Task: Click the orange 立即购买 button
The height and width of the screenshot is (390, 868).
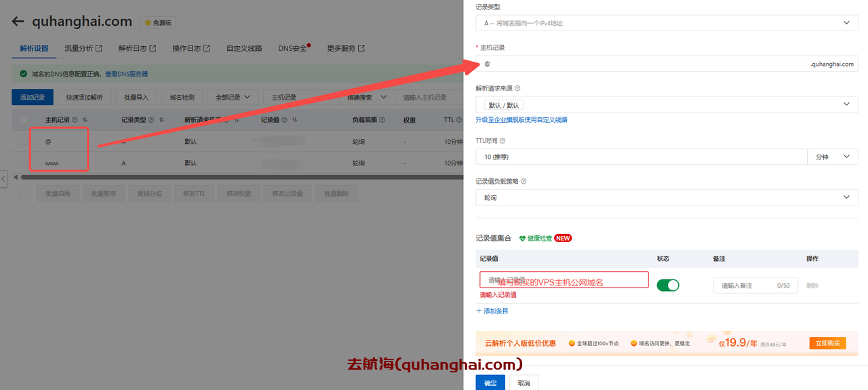Action: (x=827, y=343)
